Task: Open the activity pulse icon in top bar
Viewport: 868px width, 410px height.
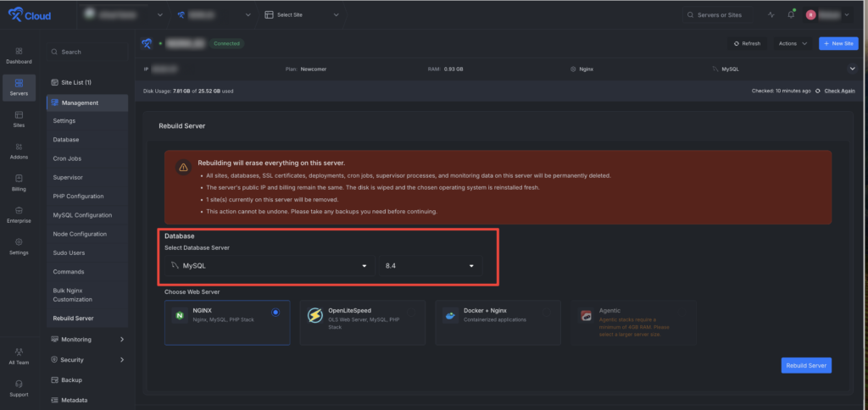Action: click(x=771, y=15)
